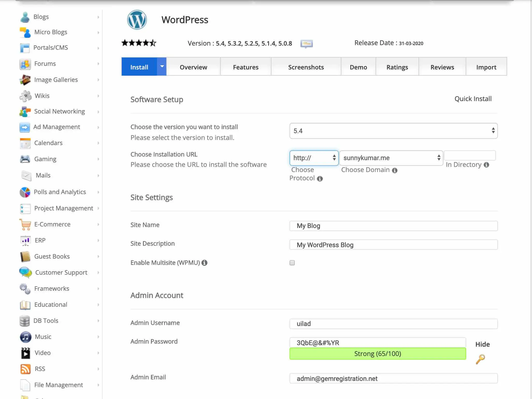Click the Quick Install link

(x=473, y=99)
